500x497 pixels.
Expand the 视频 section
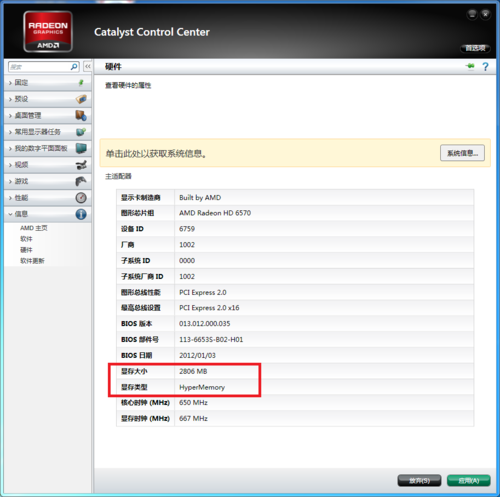point(48,165)
